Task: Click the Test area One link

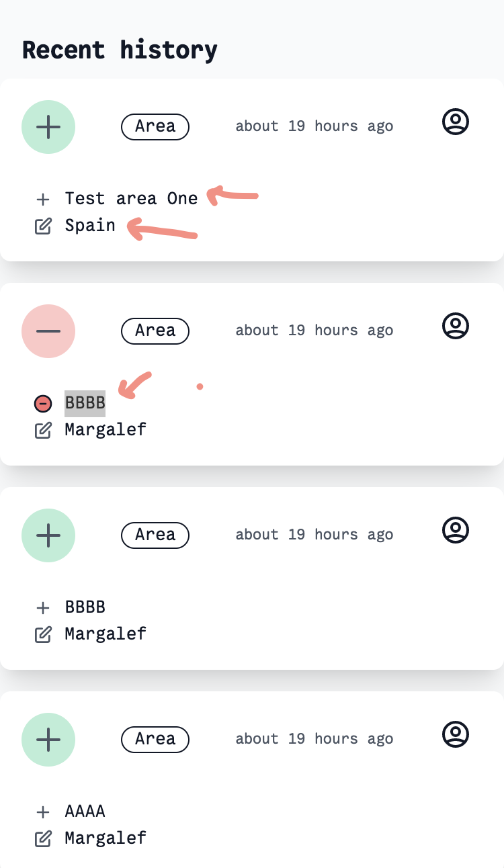Action: (131, 199)
